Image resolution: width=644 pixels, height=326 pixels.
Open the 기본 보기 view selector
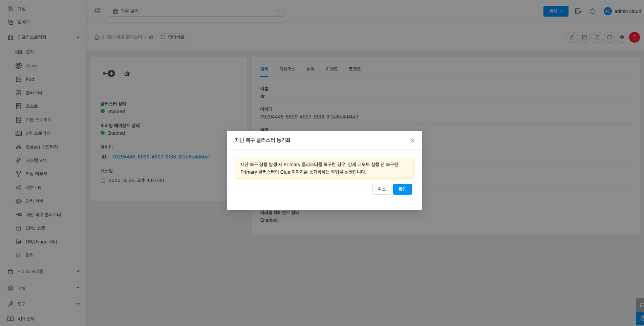(x=196, y=11)
